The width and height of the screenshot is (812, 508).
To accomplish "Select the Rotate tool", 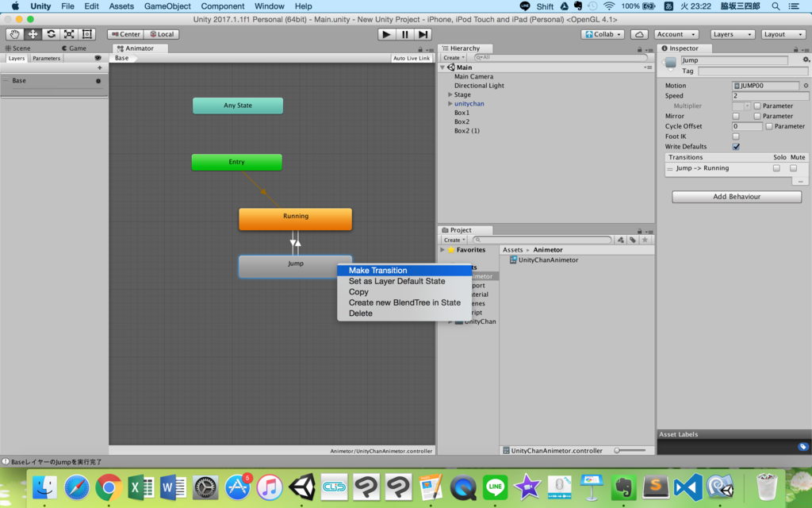I will (51, 34).
